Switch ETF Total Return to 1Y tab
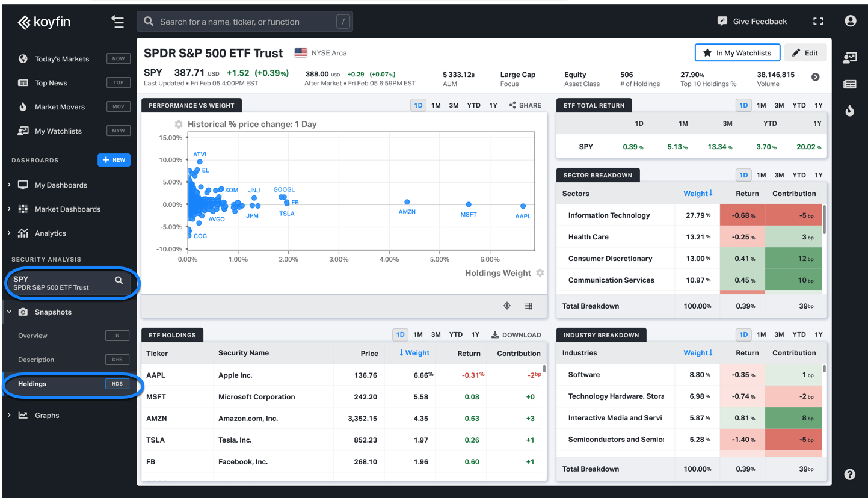The image size is (868, 498). 818,105
